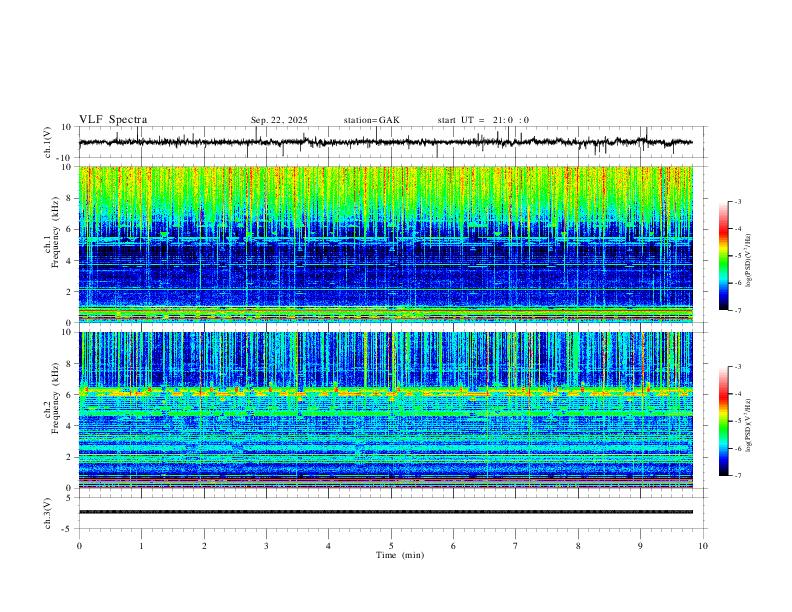
Task: Click the ch.1(V) waveform trace panel
Action: pyautogui.click(x=392, y=142)
